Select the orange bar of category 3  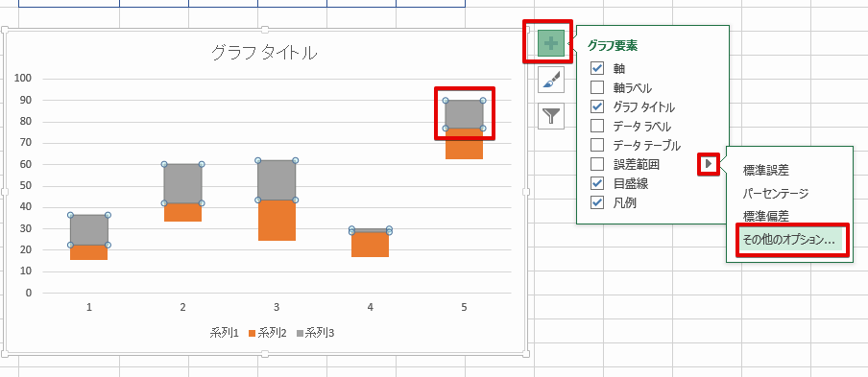tap(277, 220)
